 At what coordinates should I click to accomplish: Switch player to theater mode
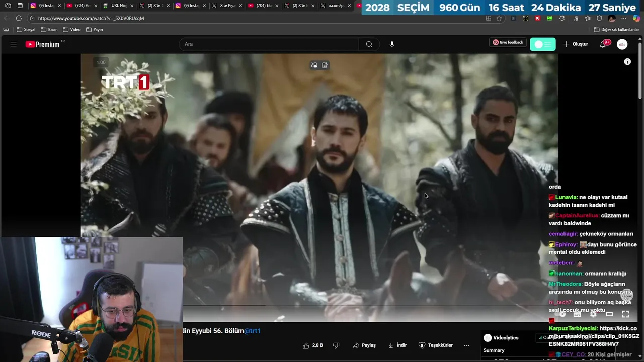pyautogui.click(x=609, y=314)
